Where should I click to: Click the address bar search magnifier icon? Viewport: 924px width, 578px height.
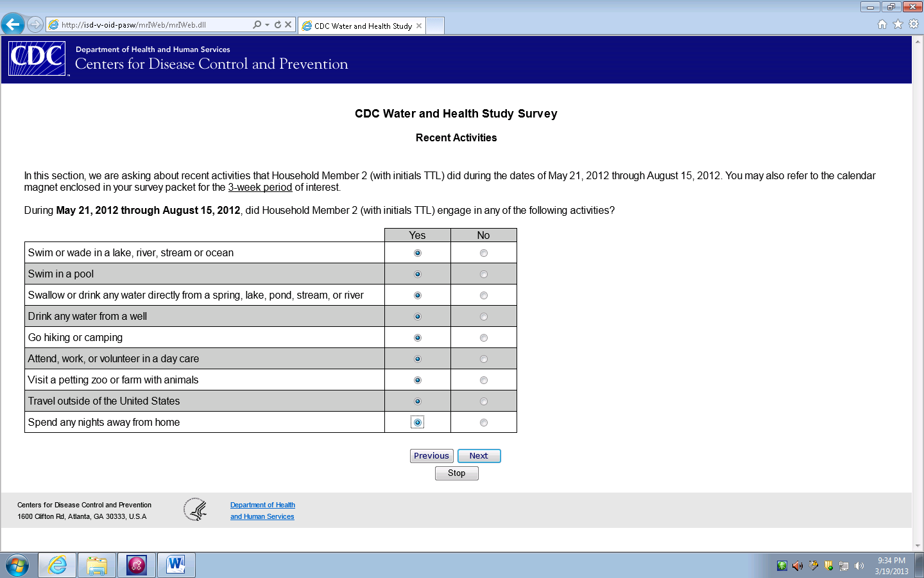coord(257,24)
